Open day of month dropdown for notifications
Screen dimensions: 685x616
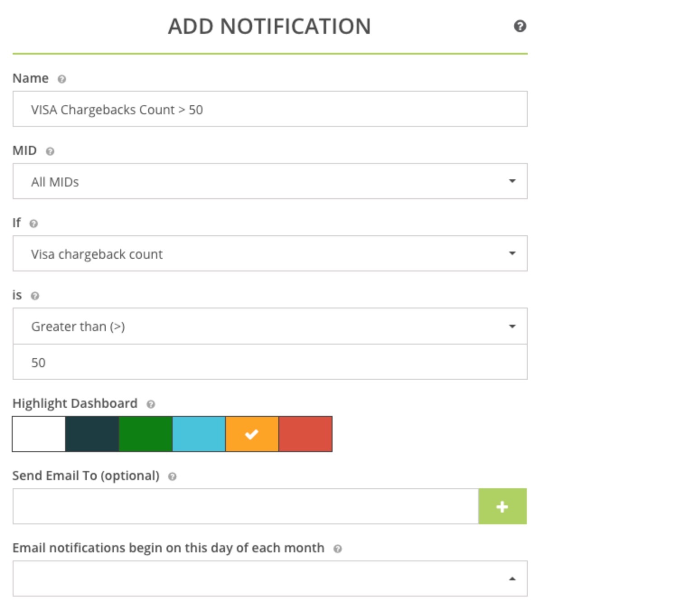tap(270, 579)
